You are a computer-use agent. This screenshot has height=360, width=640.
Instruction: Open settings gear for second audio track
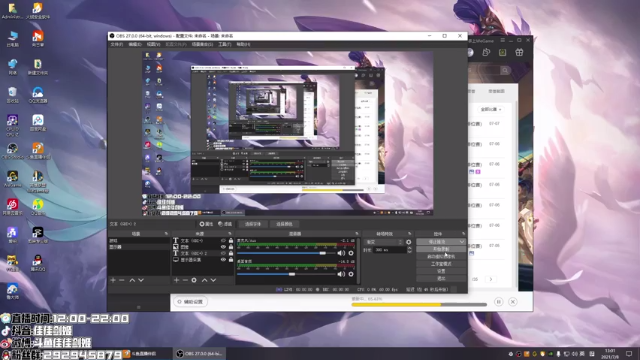tap(351, 274)
